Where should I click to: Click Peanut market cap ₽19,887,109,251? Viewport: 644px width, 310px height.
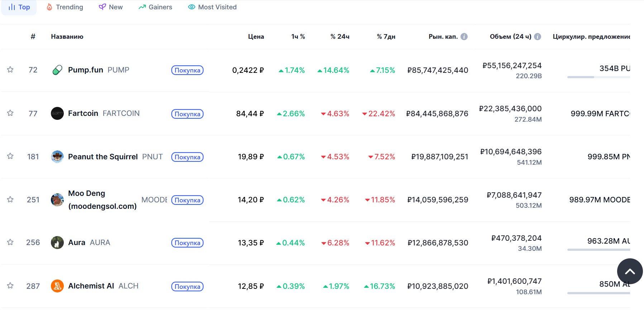[x=440, y=157]
